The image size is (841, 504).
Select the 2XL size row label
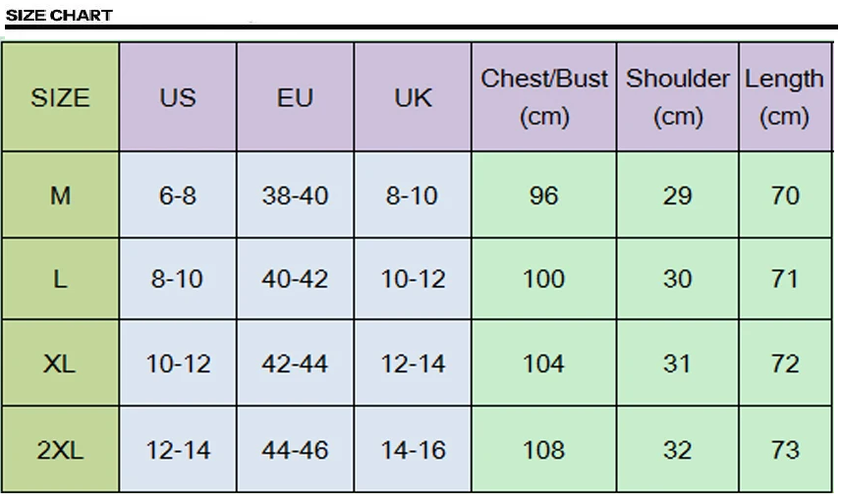[x=60, y=450]
